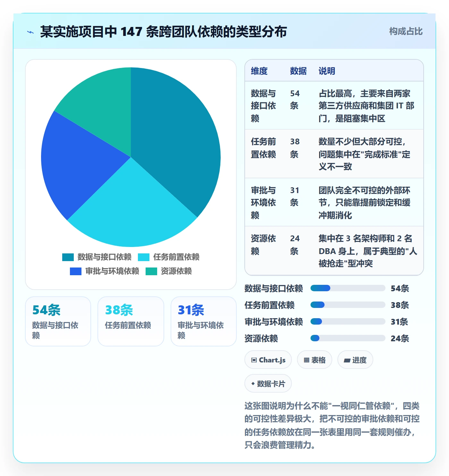
Task: Select the 数据与接口依赖 table row description
Action: coord(366,106)
